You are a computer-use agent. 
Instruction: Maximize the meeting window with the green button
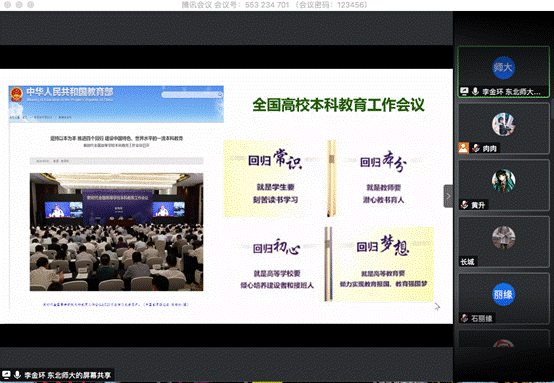pyautogui.click(x=31, y=5)
